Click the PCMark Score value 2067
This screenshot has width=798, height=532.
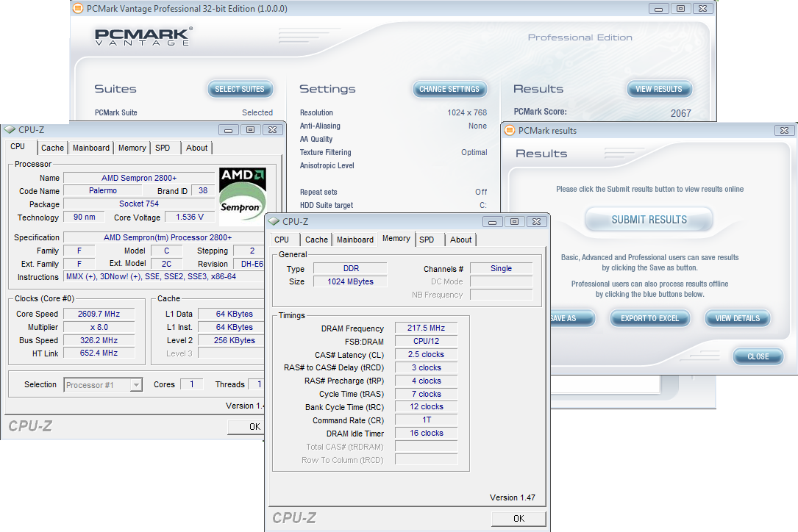(680, 113)
